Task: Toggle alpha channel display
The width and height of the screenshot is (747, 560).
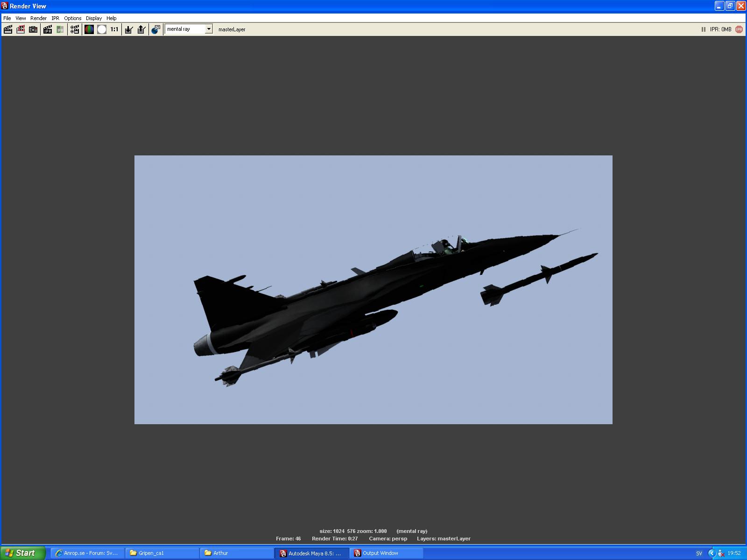Action: click(102, 29)
